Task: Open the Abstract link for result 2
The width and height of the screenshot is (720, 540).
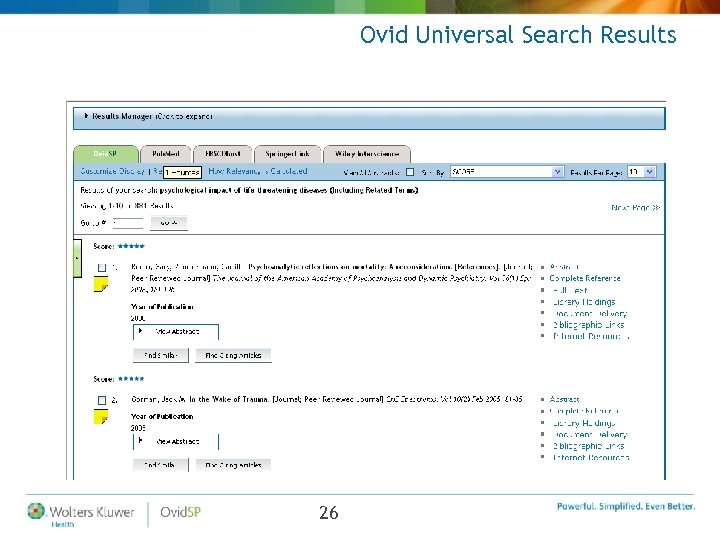Action: pyautogui.click(x=564, y=399)
